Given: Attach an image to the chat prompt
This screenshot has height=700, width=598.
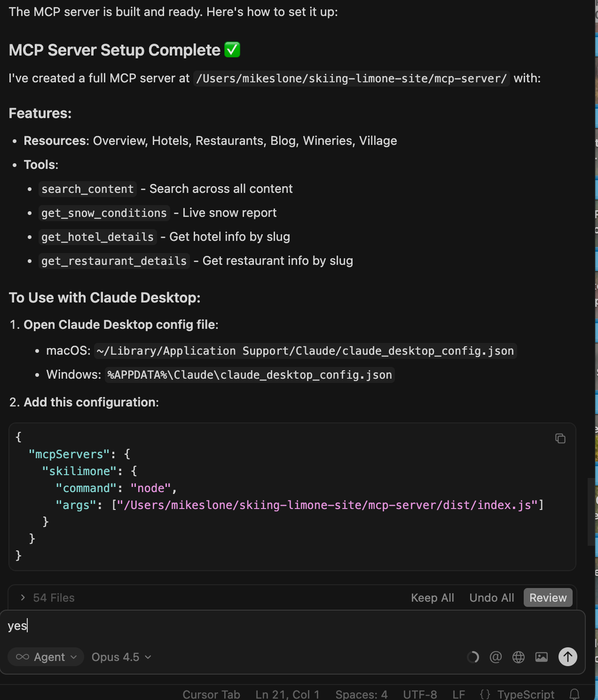Looking at the screenshot, I should (542, 657).
